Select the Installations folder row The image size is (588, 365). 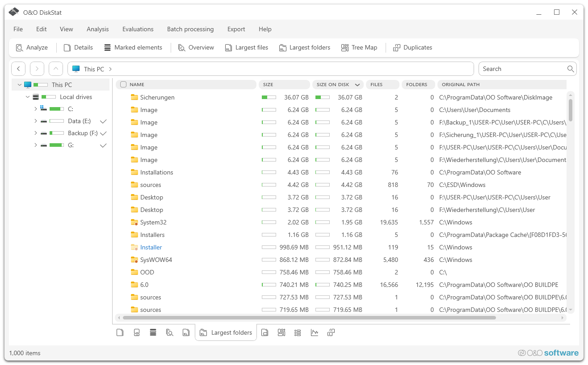click(x=341, y=172)
